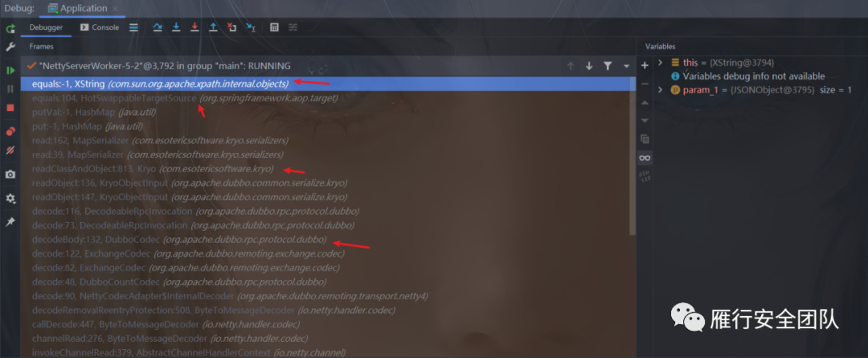This screenshot has width=868, height=358.
Task: Expand the param_1 JSONObject variable
Action: pyautogui.click(x=660, y=90)
